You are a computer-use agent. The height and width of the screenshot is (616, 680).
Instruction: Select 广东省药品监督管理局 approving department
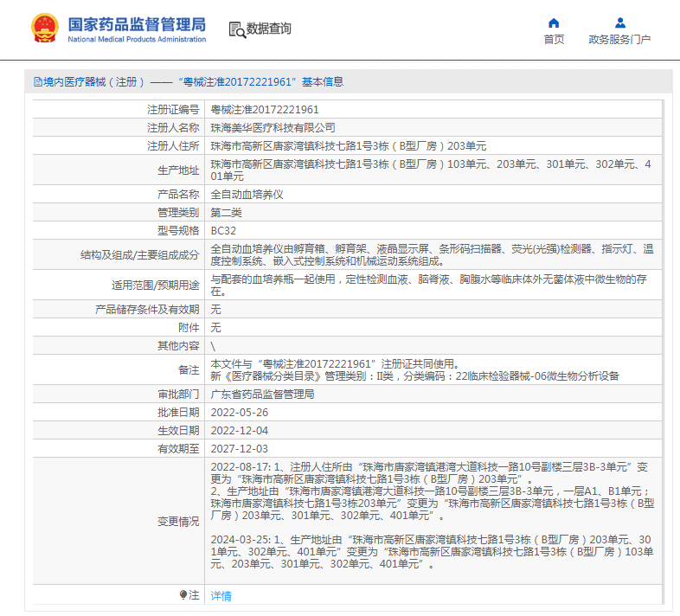point(262,394)
